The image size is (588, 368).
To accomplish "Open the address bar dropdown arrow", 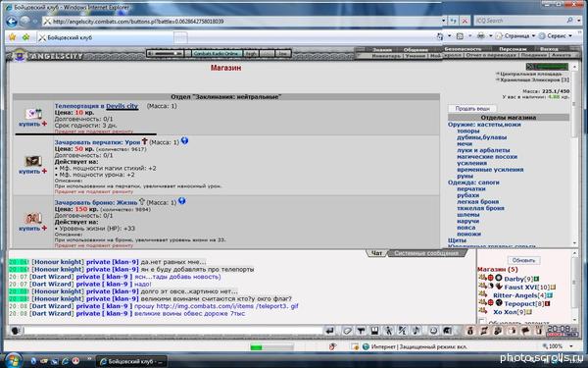I will (x=444, y=21).
